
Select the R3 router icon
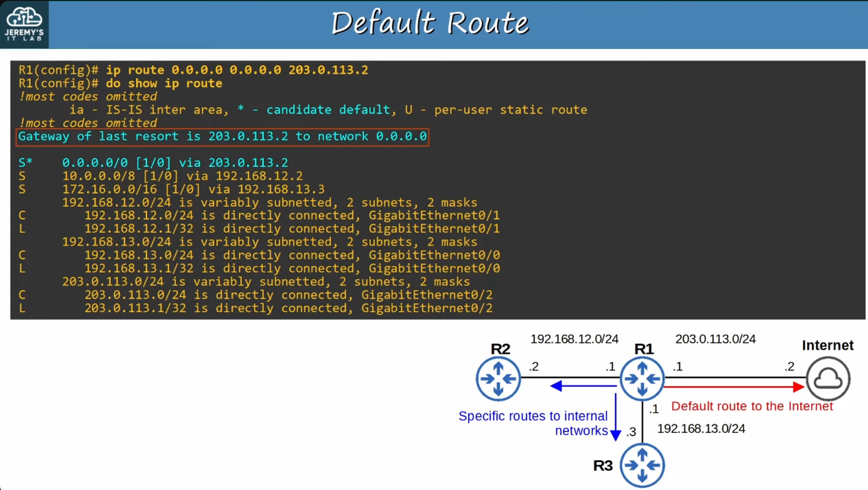click(x=642, y=465)
